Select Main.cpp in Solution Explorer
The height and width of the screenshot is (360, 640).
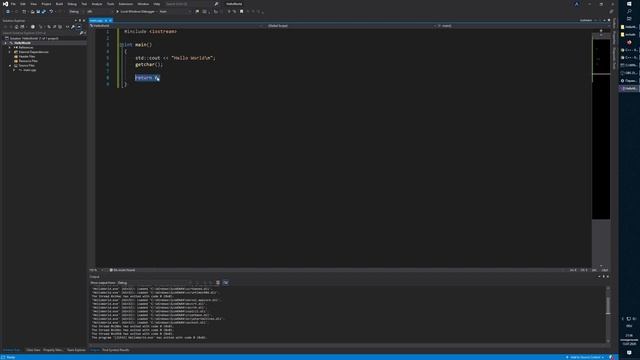[x=29, y=70]
